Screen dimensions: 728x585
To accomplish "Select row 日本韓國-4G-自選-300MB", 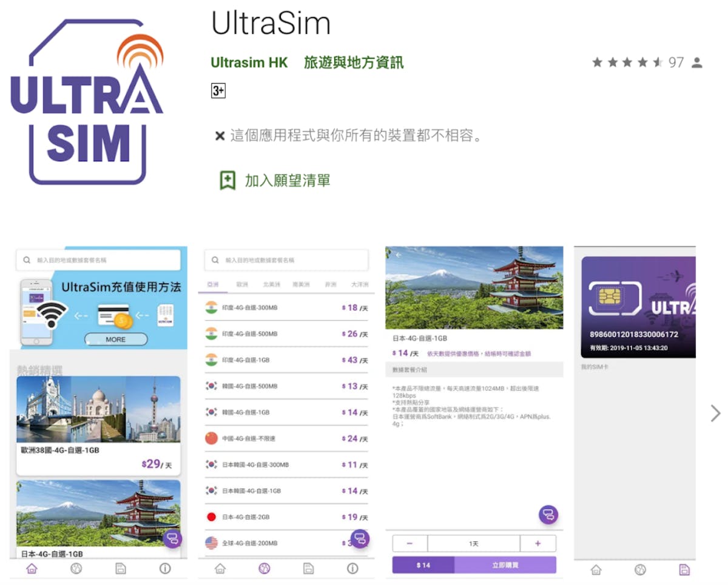I will [286, 465].
